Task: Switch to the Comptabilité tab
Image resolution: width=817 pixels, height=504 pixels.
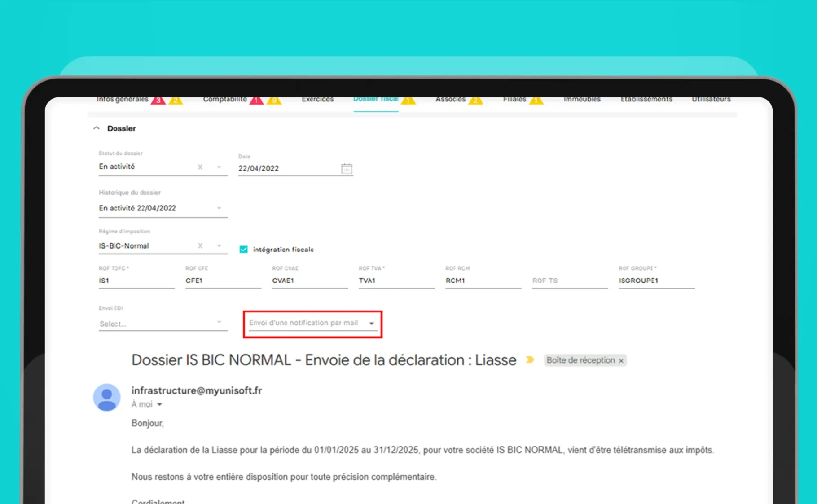Action: click(225, 100)
